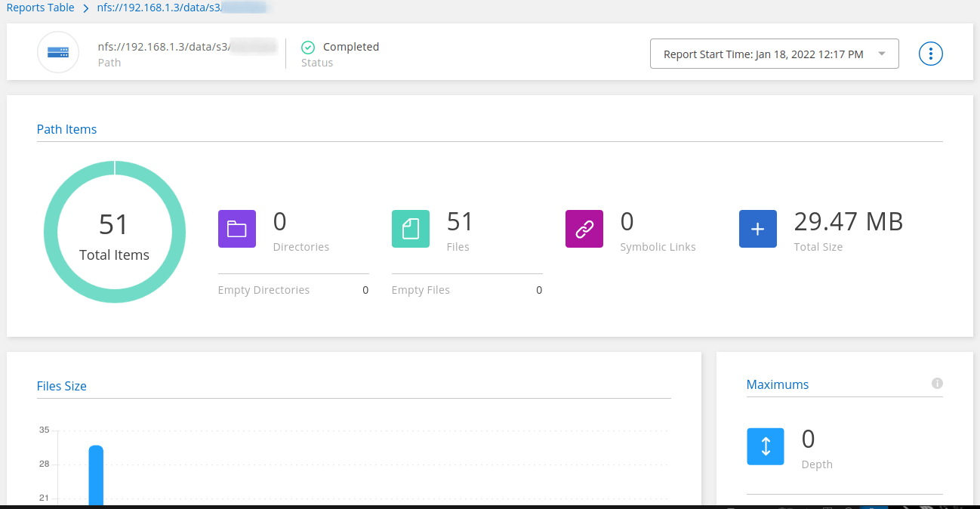
Task: Click the info icon beside Maximums
Action: coord(937,384)
